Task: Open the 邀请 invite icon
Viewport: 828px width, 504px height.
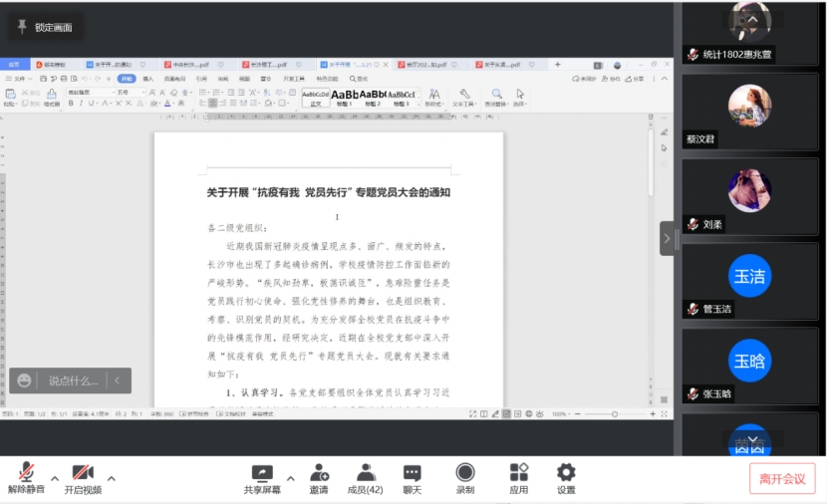Action: [319, 473]
